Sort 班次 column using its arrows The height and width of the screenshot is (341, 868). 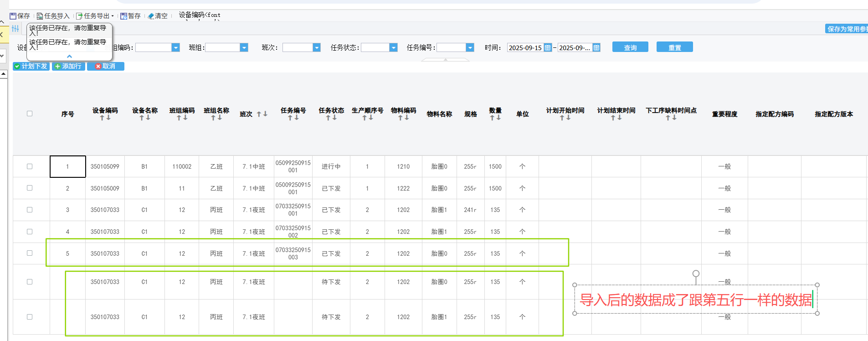(x=262, y=114)
